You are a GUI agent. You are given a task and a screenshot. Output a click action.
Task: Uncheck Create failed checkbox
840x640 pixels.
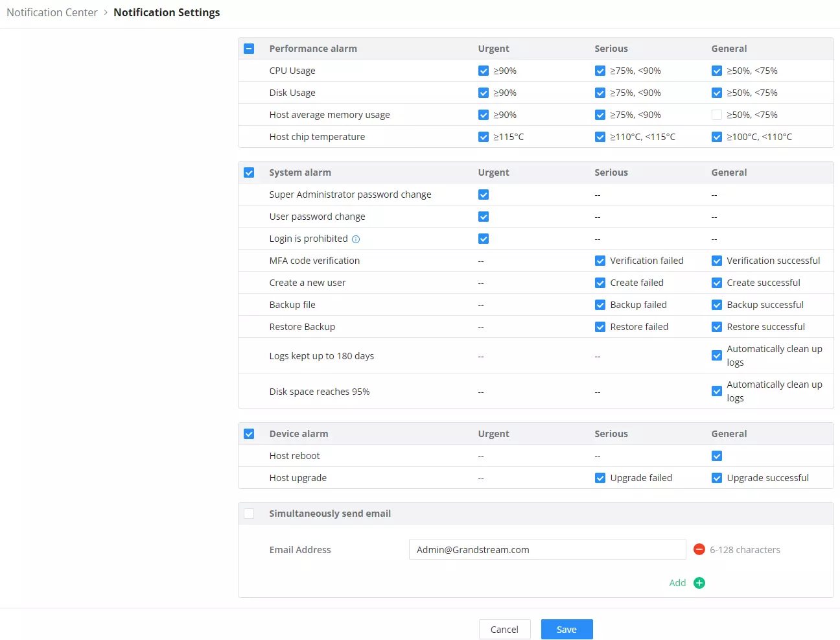[x=600, y=283]
